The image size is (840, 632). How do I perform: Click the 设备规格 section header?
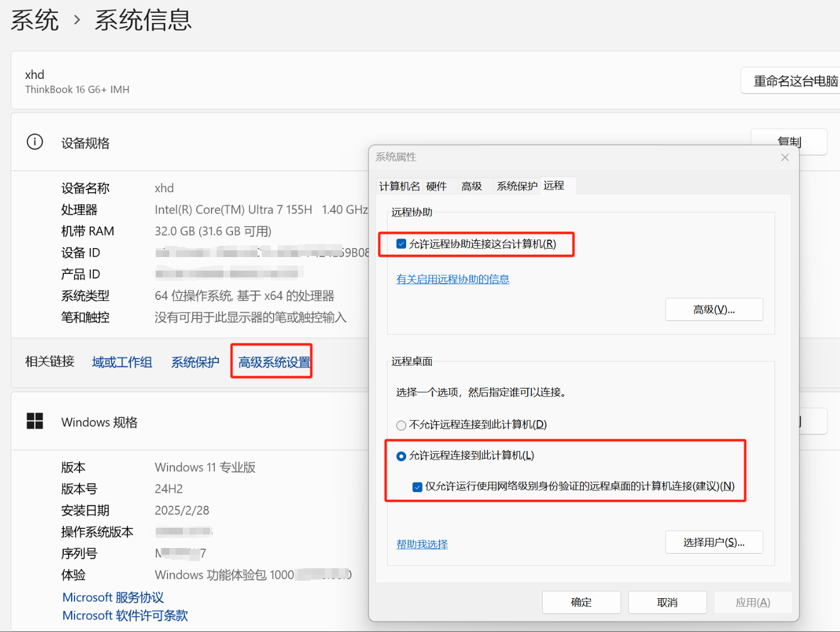(x=85, y=143)
